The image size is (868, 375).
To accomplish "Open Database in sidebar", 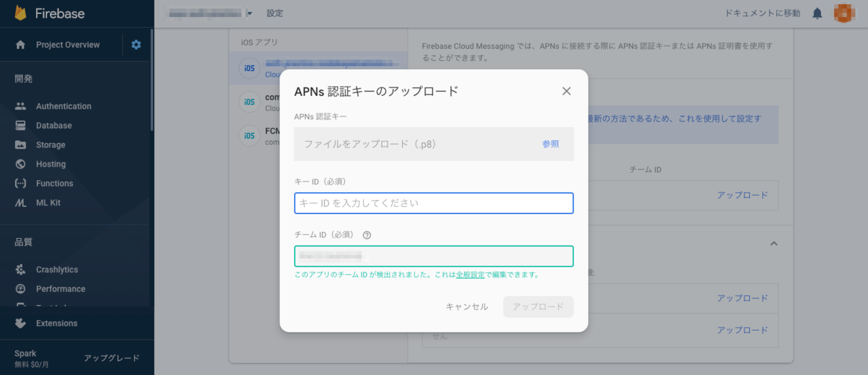I will pos(54,125).
